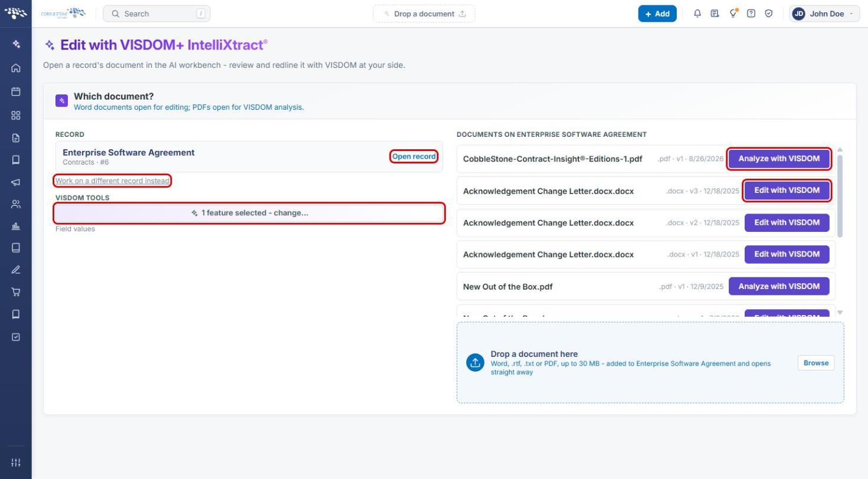Open the '1 feature selected - change...' selector

(x=249, y=213)
